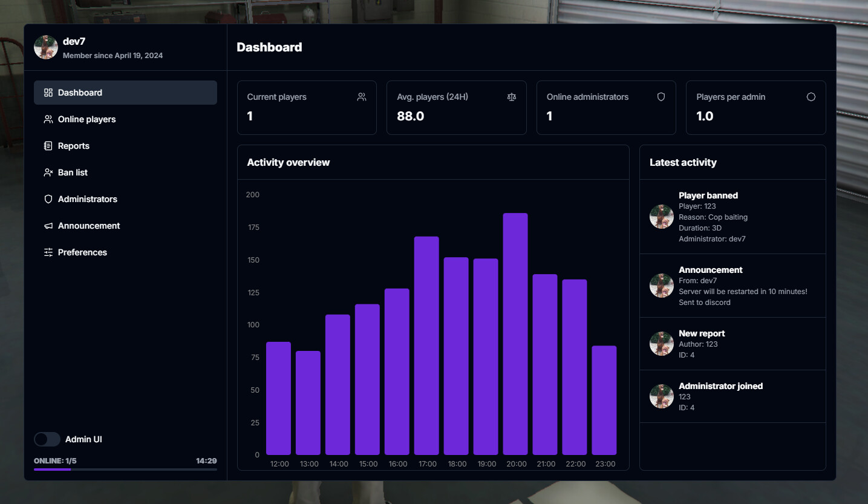
Task: Click the shield icon on Online administrators card
Action: [x=661, y=96]
